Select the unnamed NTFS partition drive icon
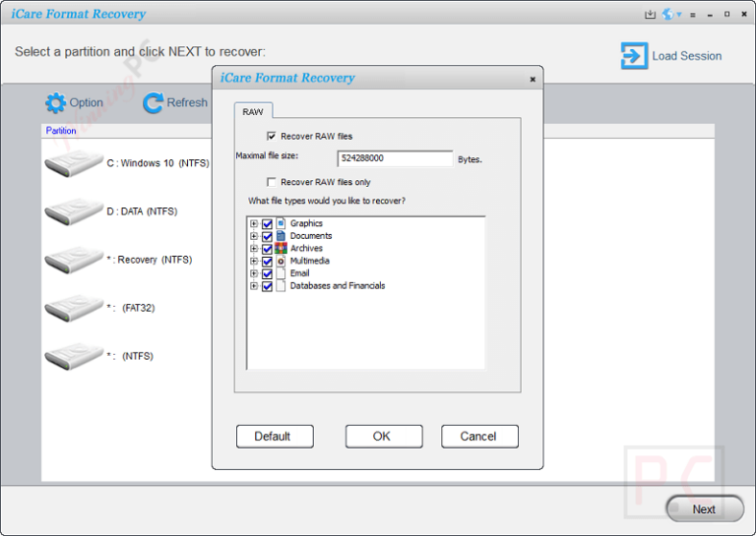The image size is (756, 536). click(74, 356)
